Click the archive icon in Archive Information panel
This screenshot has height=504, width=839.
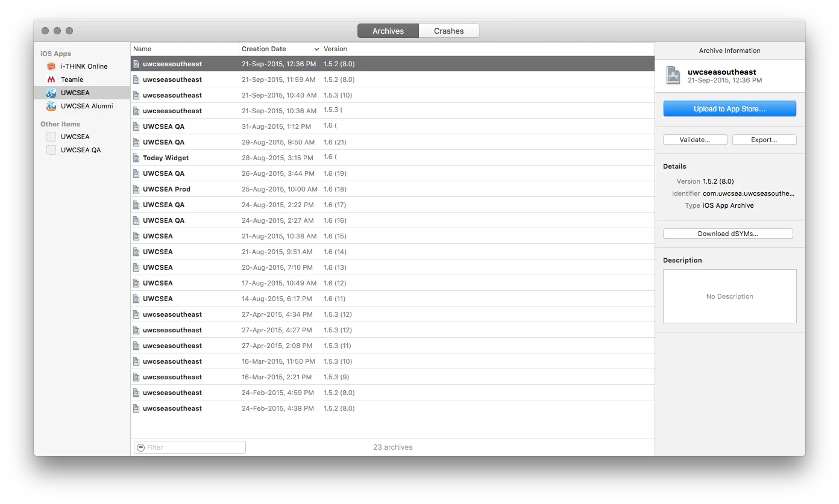(x=673, y=75)
